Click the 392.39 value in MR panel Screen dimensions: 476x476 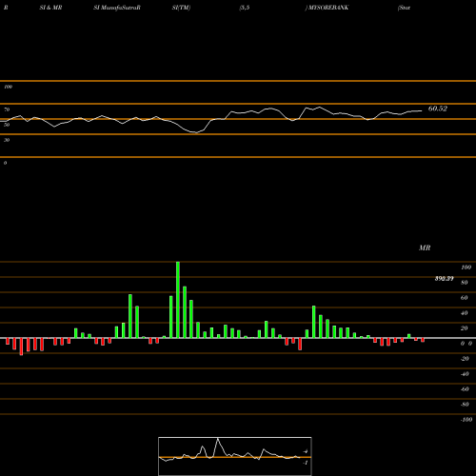click(444, 279)
